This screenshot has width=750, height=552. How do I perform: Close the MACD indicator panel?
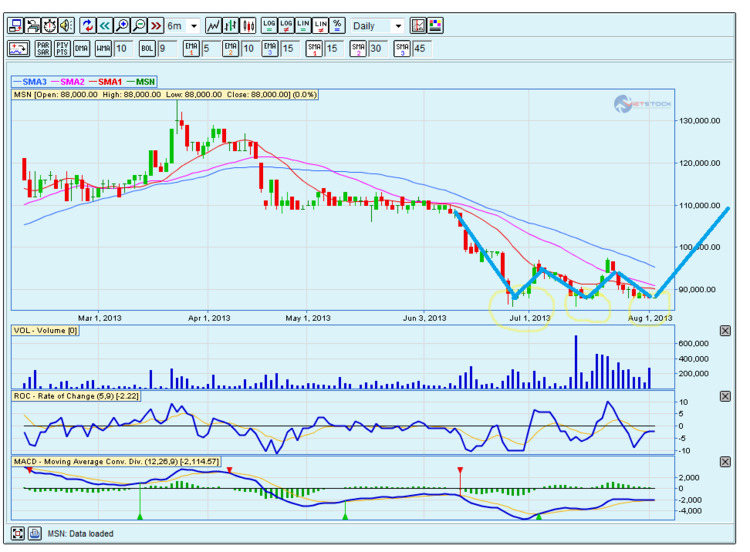point(725,462)
